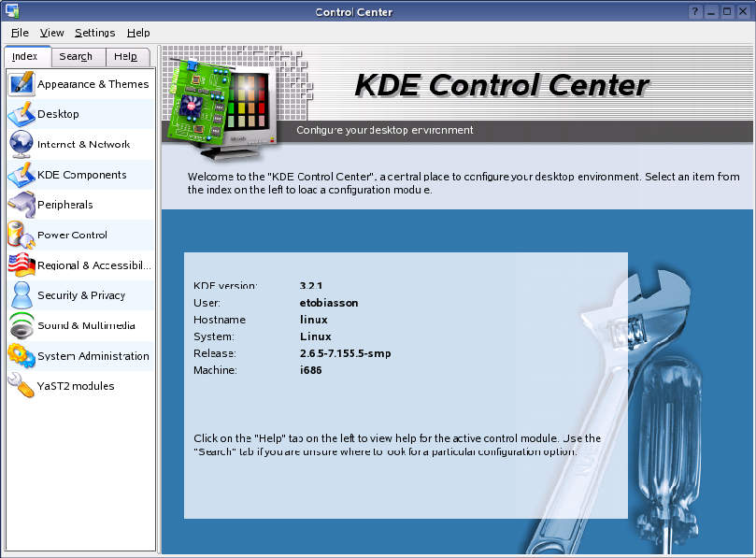Image resolution: width=756 pixels, height=558 pixels.
Task: Click the Power Control battery icon
Action: (x=21, y=235)
